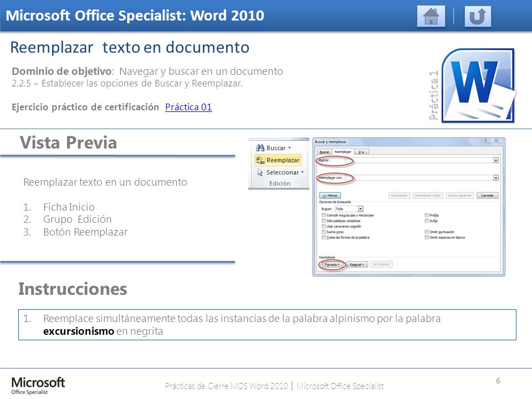
Task: Click the 'Vista Previa' heading
Action: [x=68, y=142]
